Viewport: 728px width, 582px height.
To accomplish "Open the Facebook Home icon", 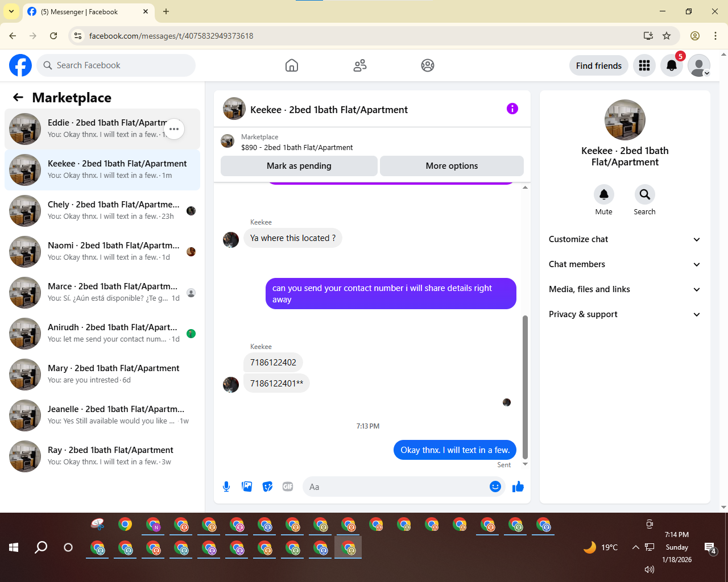I will tap(292, 65).
